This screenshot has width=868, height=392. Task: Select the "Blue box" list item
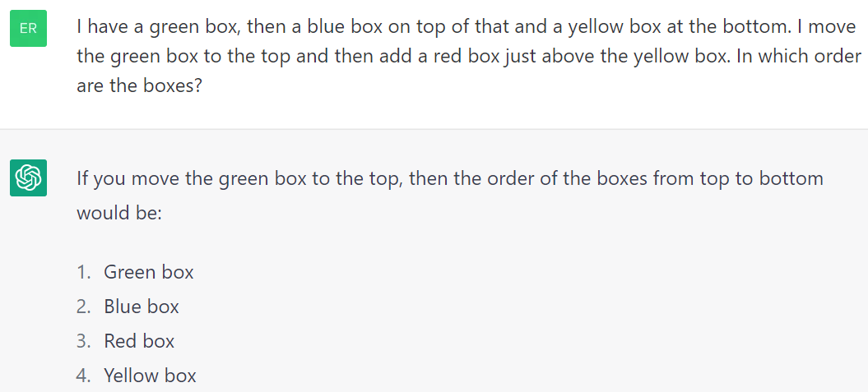point(142,307)
